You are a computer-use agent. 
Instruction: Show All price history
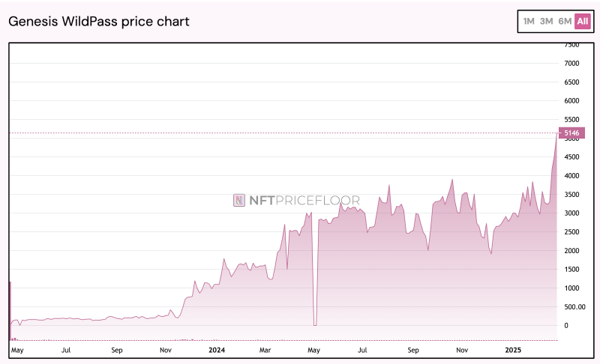[x=583, y=21]
